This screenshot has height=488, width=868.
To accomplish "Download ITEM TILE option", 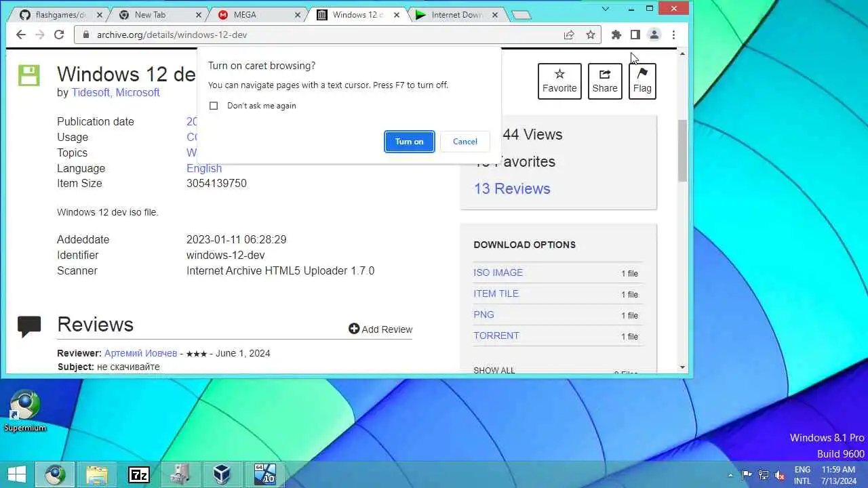I will point(496,293).
